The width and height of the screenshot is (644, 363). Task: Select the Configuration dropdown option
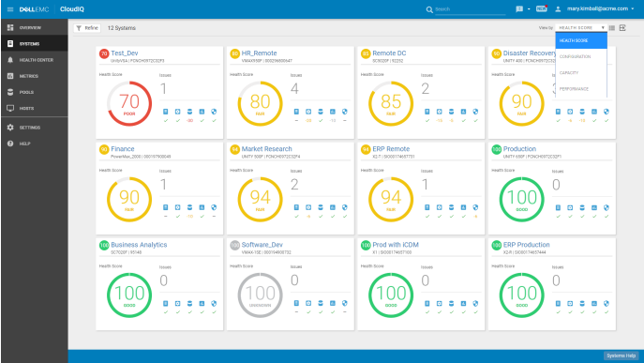click(x=581, y=56)
